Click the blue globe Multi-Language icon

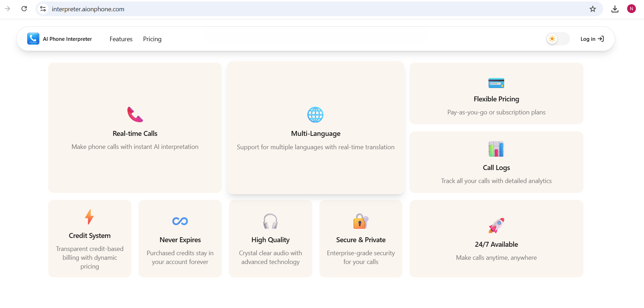click(x=315, y=114)
